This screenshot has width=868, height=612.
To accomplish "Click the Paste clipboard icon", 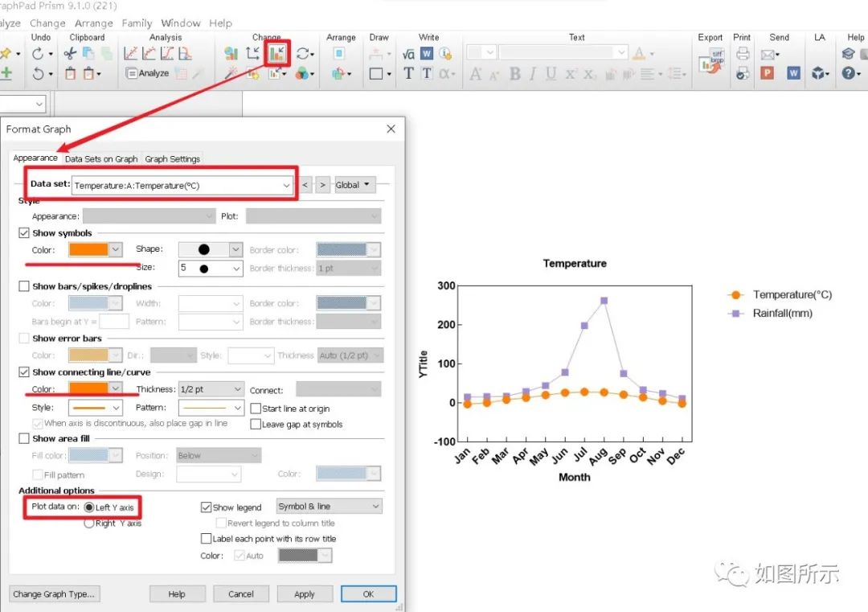I will [x=70, y=74].
